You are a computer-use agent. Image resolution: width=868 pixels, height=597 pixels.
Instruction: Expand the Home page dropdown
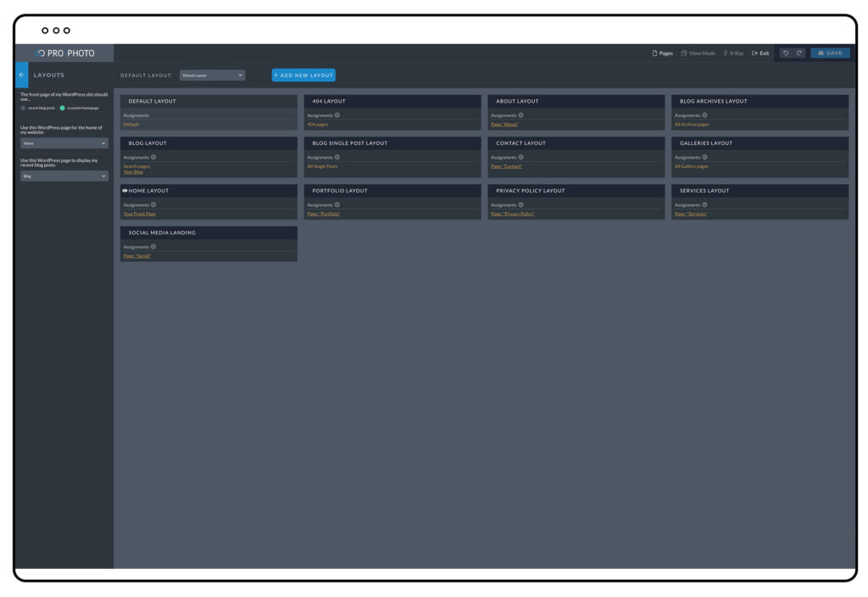[x=64, y=143]
